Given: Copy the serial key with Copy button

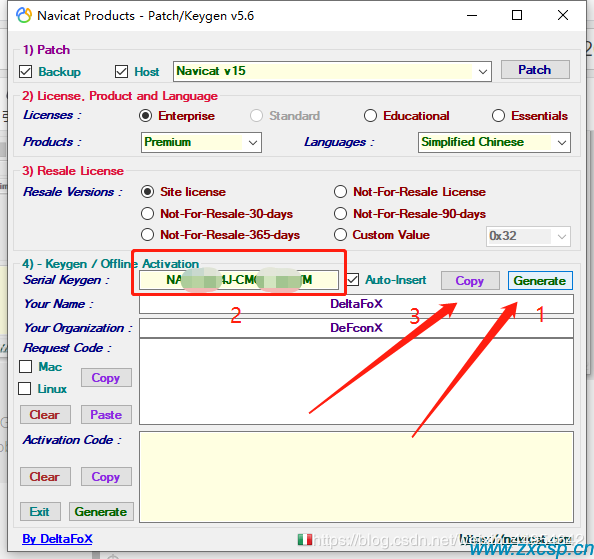Looking at the screenshot, I should 470,281.
